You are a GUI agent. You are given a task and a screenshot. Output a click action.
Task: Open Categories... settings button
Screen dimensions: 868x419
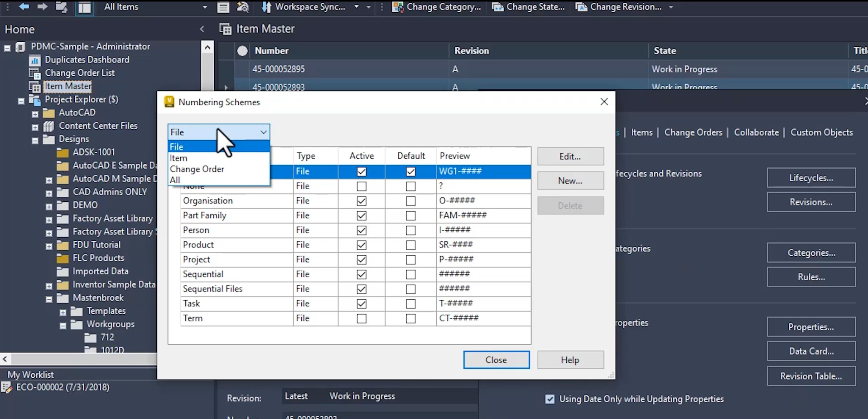pos(811,253)
